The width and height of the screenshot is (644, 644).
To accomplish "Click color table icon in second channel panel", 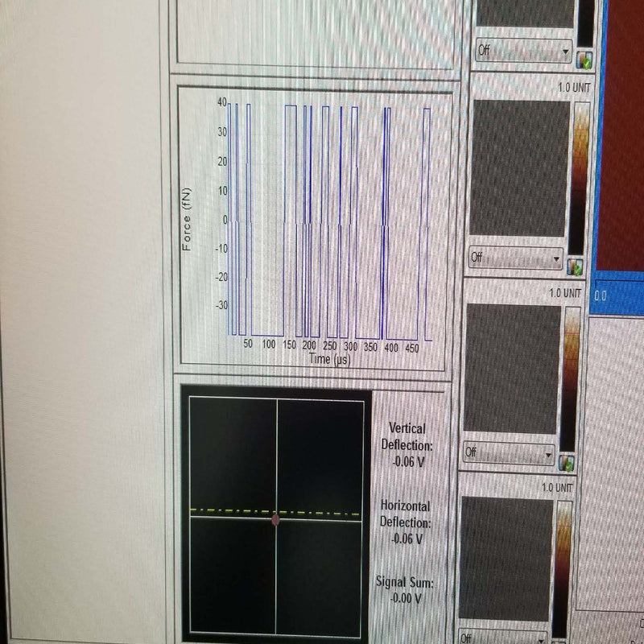I will coord(575,266).
